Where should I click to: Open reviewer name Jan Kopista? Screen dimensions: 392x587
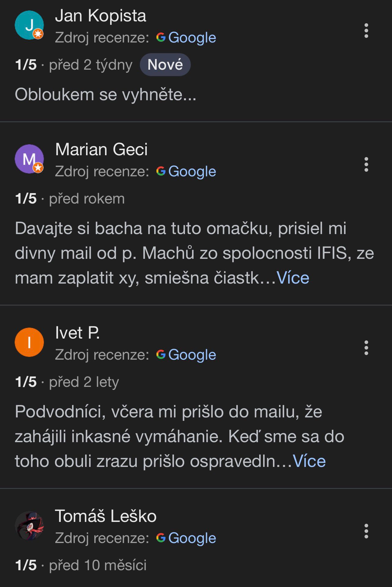tap(100, 16)
